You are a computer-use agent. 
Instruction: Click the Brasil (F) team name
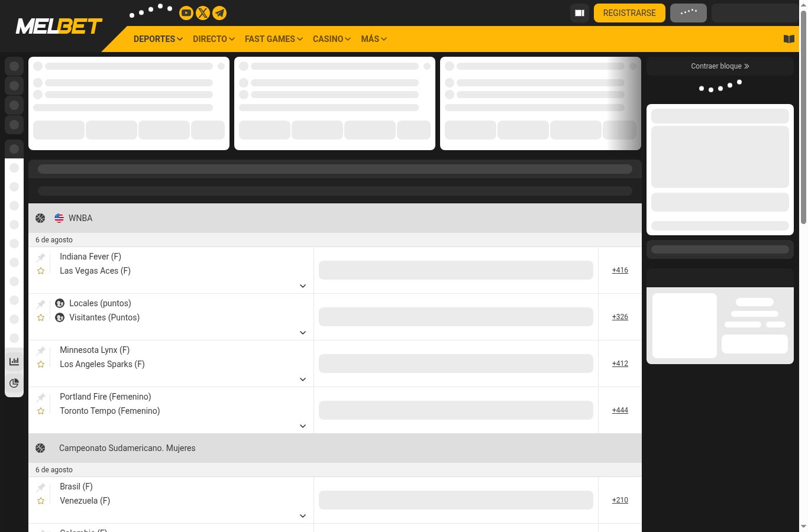[76, 486]
